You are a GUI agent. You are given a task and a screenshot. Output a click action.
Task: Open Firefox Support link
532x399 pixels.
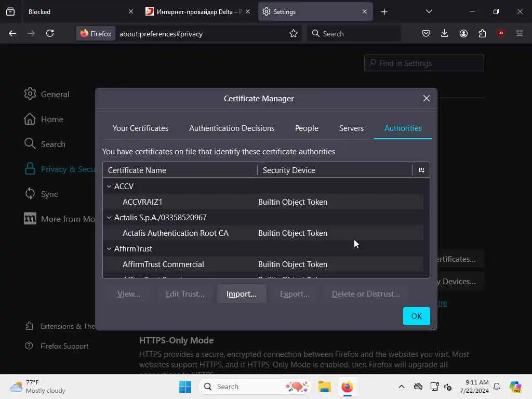click(57, 346)
